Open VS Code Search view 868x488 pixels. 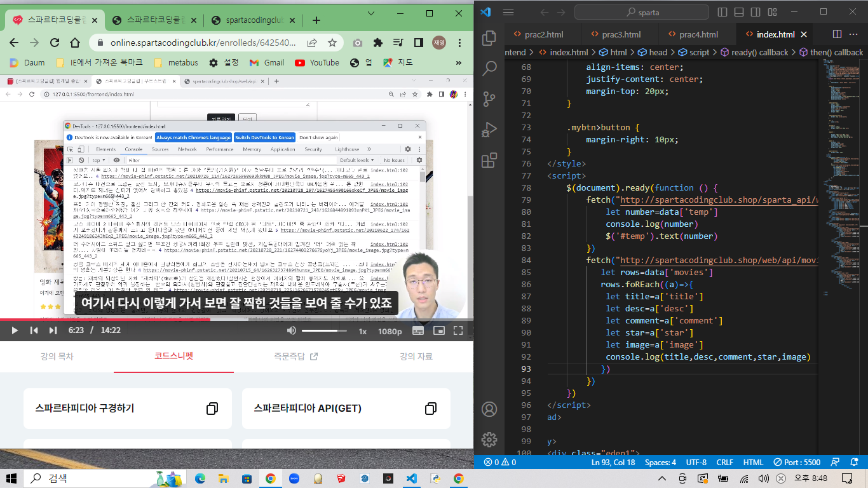pos(489,69)
